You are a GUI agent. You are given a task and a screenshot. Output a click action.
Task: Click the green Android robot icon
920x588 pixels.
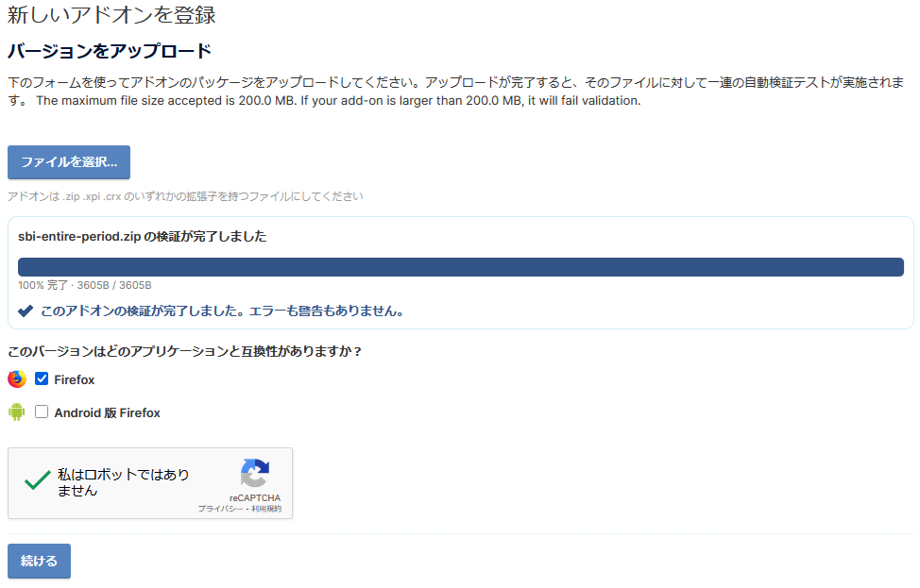click(x=17, y=412)
